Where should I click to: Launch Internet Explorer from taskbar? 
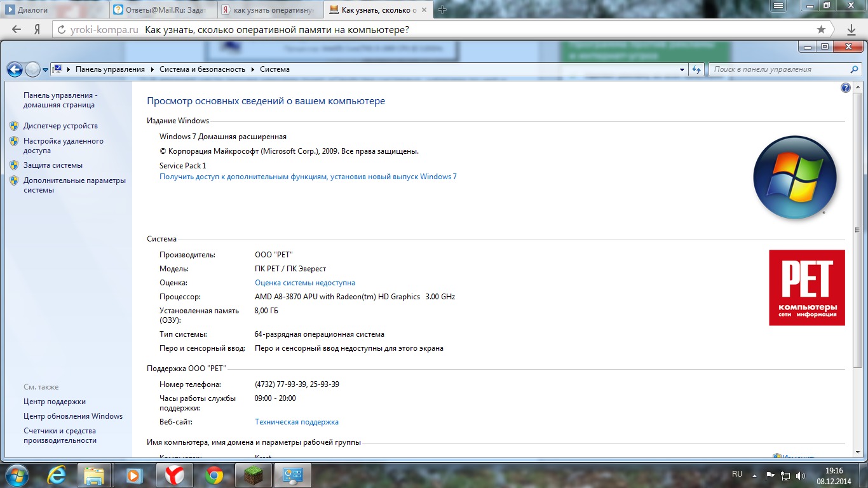coord(57,475)
